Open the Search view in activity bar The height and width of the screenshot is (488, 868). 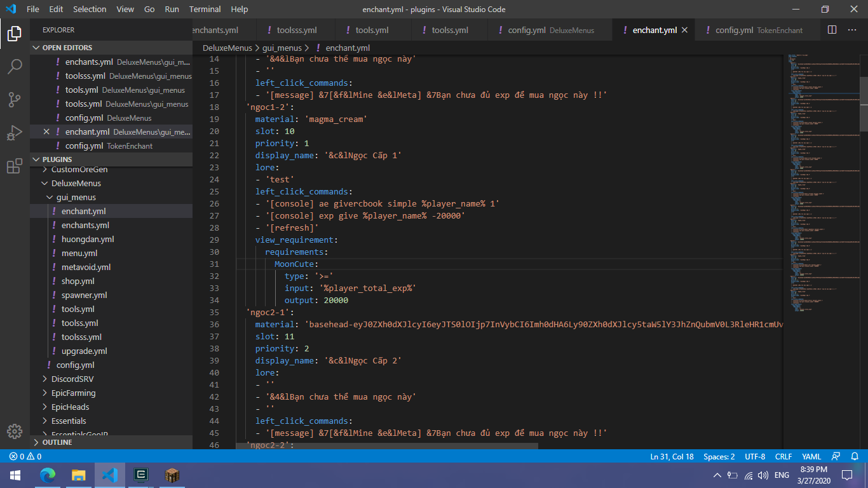(15, 66)
